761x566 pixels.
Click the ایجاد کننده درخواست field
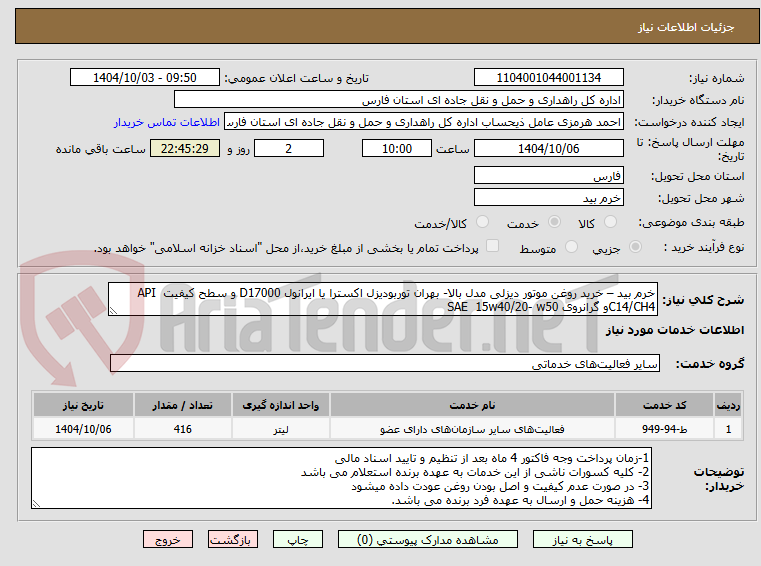pos(424,122)
